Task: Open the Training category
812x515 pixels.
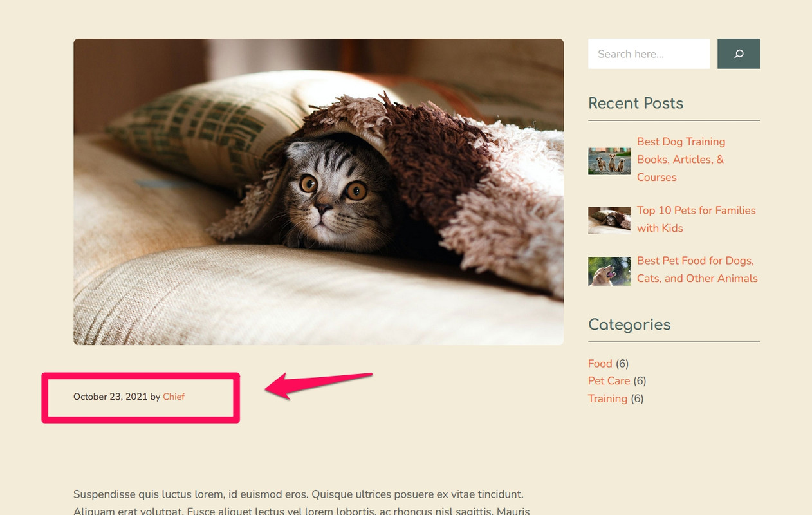Action: [x=607, y=398]
